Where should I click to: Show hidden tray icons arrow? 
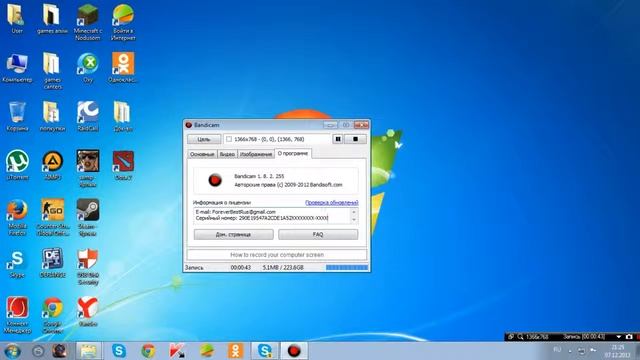(x=570, y=351)
